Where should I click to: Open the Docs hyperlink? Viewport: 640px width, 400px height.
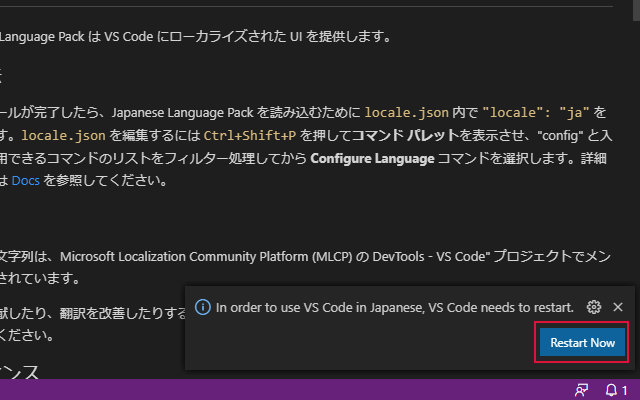[x=25, y=180]
